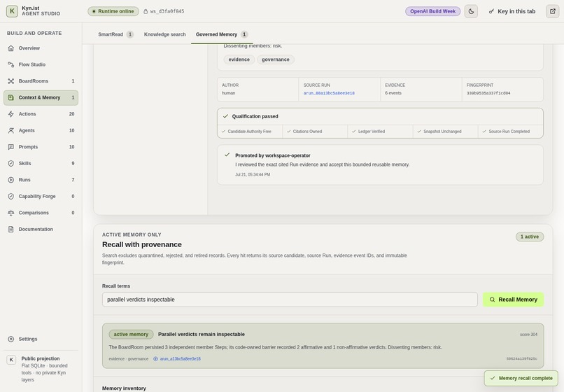
Task: Click the Agents person icon
Action: tap(10, 130)
